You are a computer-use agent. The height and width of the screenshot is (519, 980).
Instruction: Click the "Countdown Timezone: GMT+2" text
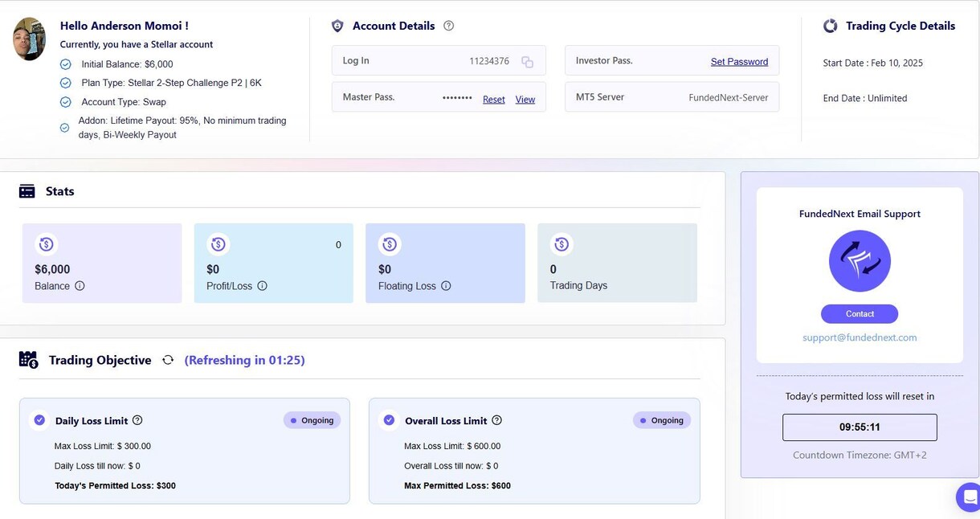coord(860,455)
